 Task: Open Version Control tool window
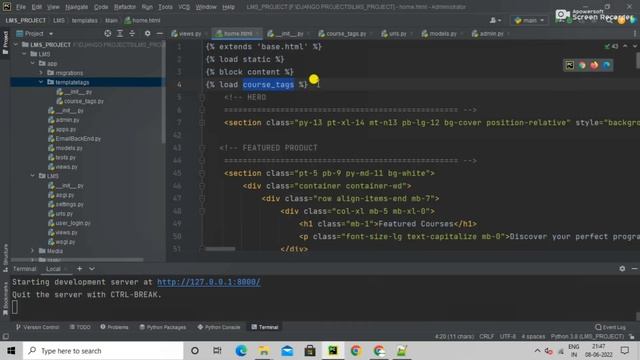pos(38,327)
